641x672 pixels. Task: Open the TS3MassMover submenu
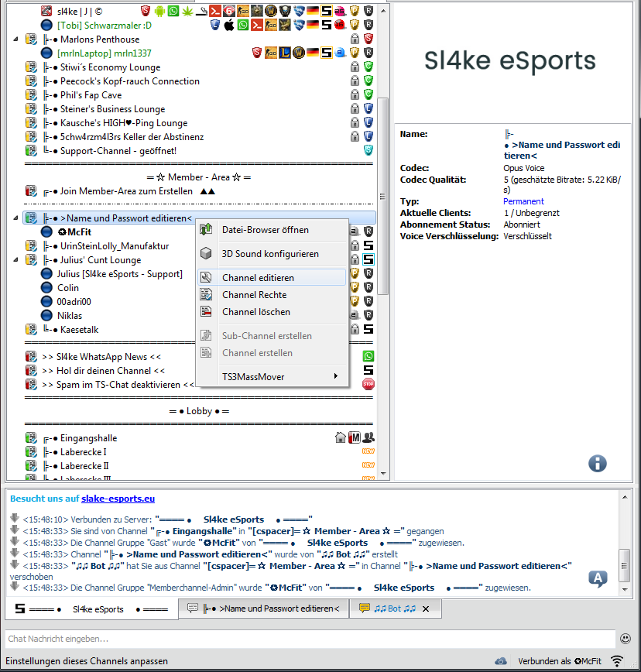(x=273, y=377)
